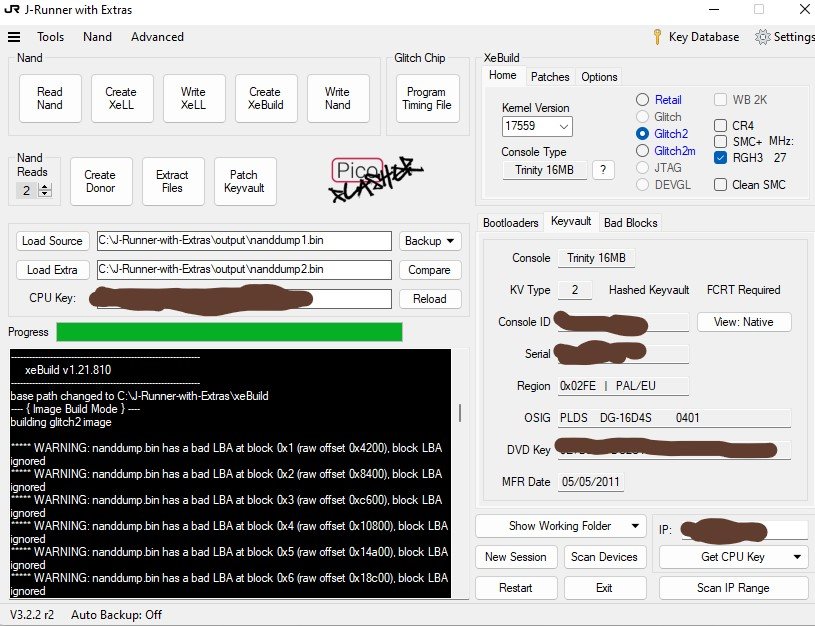Click the MFR Date field 05/05/2011
Screen dimensions: 815x626
[x=591, y=482]
